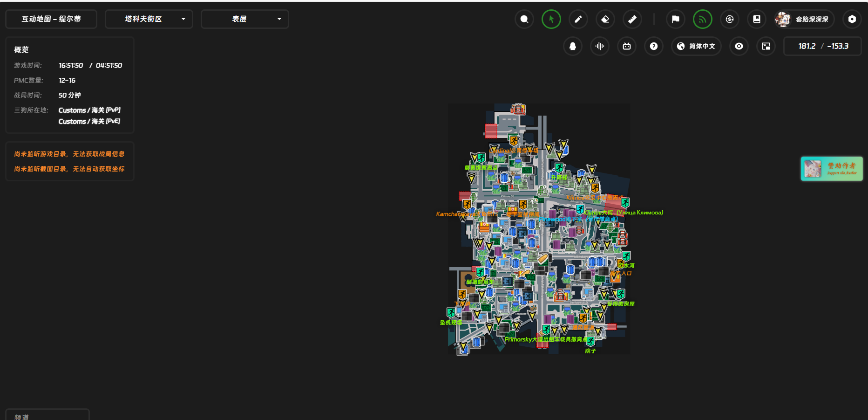Click the 污水河 green extraction marker
The width and height of the screenshot is (868, 420).
click(x=626, y=256)
